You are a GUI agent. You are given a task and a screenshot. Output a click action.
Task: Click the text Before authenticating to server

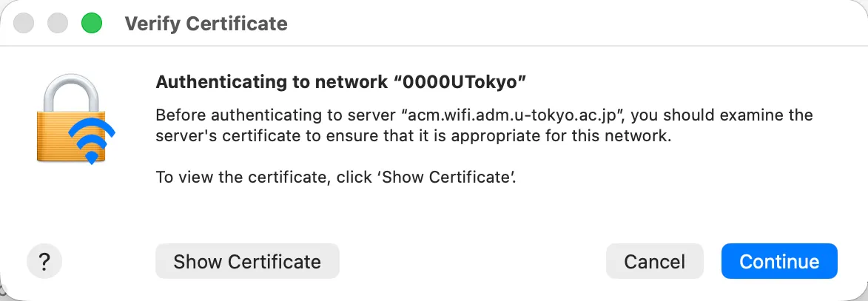click(276, 115)
